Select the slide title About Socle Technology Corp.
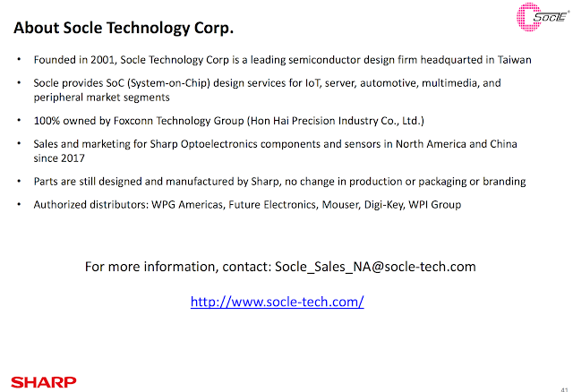Image resolution: width=573 pixels, height=392 pixels. (124, 28)
